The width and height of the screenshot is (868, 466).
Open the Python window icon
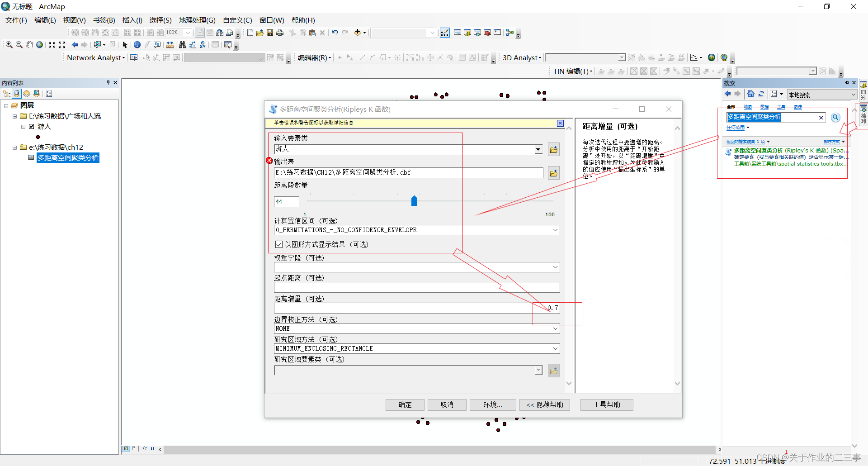pyautogui.click(x=497, y=33)
